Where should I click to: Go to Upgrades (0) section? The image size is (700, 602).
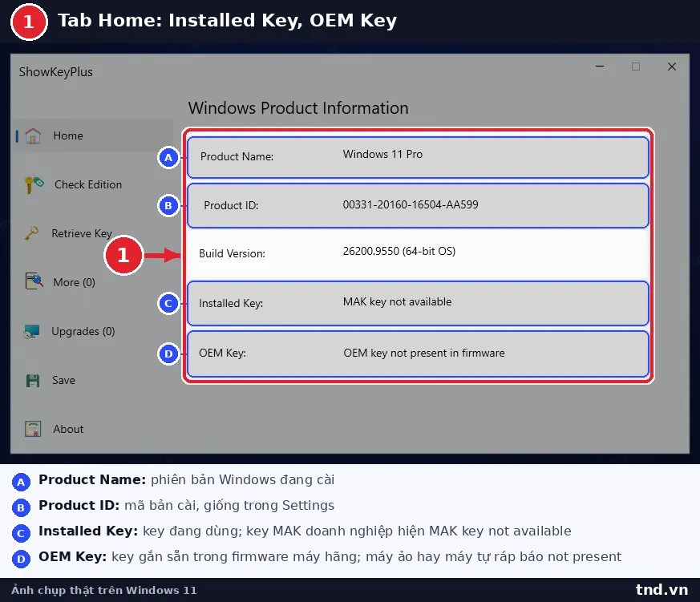pos(83,331)
